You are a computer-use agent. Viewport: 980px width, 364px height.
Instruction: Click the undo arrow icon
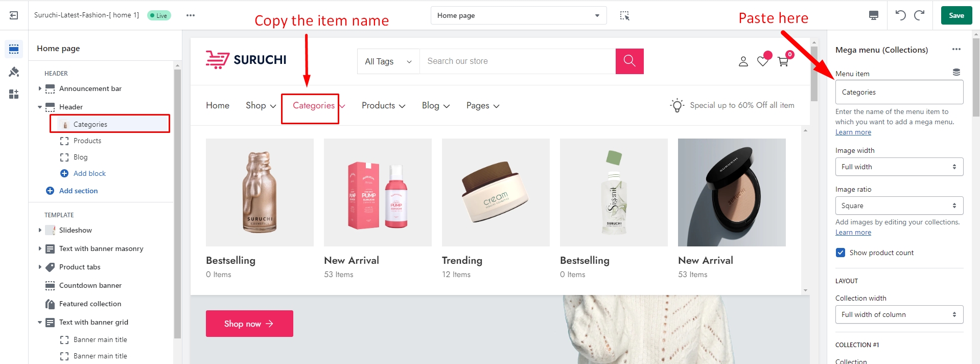(900, 15)
